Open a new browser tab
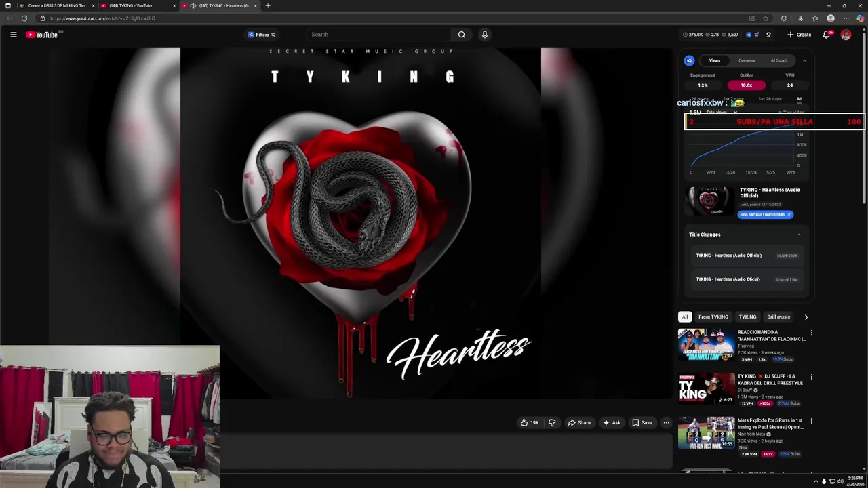868x488 pixels. pos(268,5)
